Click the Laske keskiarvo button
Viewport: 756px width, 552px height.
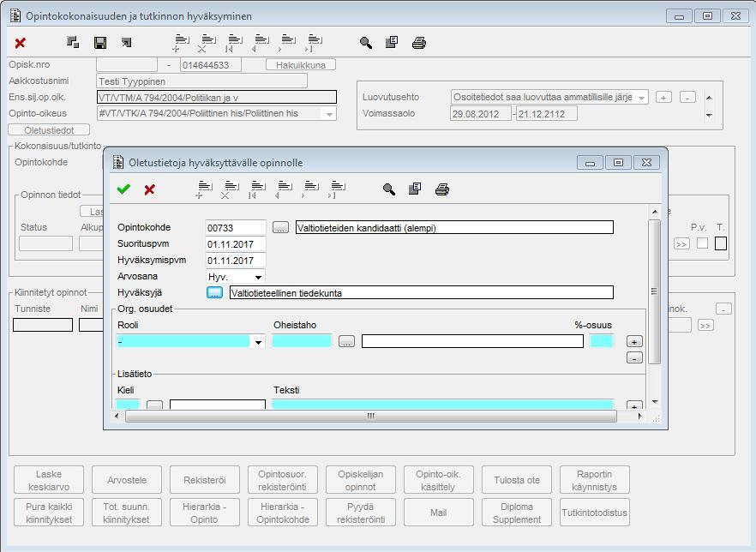[49, 480]
